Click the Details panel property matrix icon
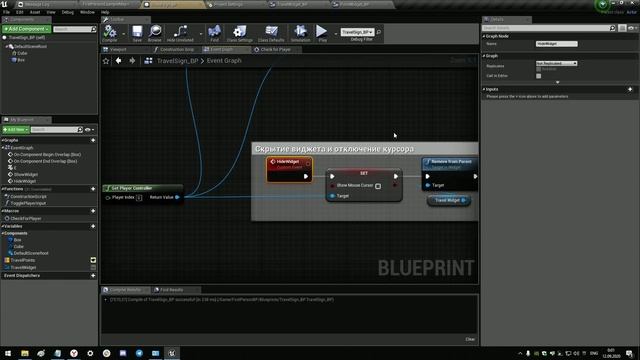The image size is (640, 360). click(622, 28)
